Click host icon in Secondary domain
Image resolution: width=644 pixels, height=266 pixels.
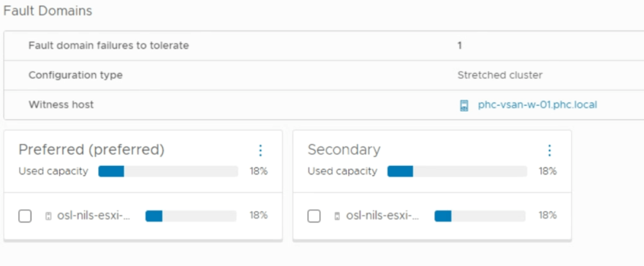[x=337, y=216]
